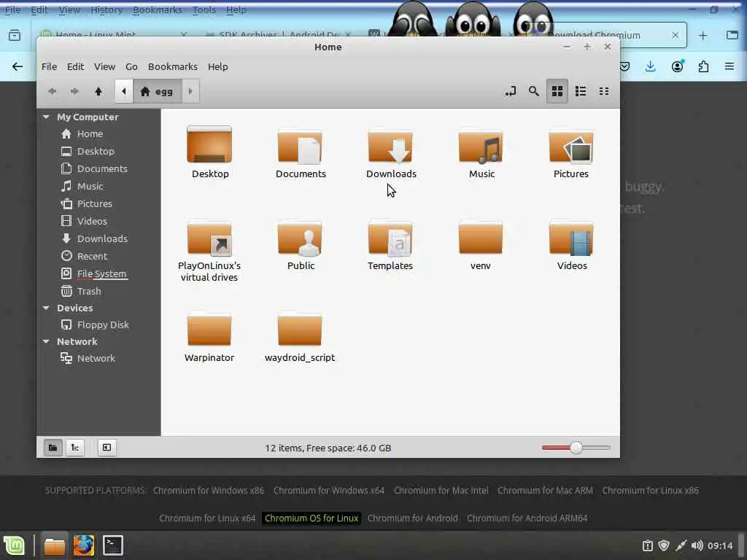
Task: Adjust the icon zoom slider
Action: coord(576,448)
